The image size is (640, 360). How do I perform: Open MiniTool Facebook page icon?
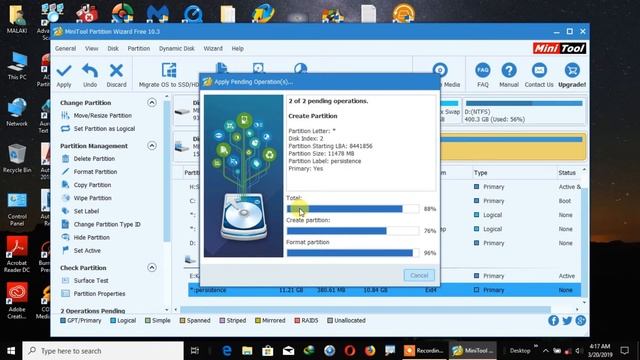[553, 320]
